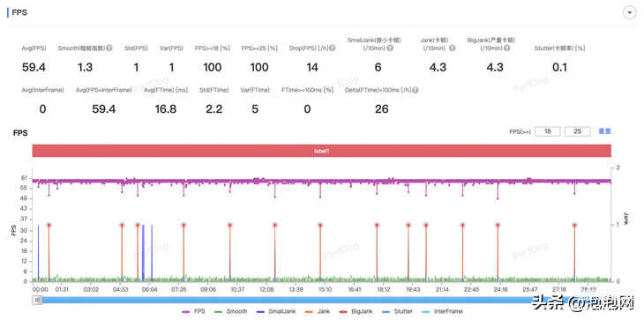Toggle the InterFrame series in legend
The image size is (644, 320).
tap(441, 311)
